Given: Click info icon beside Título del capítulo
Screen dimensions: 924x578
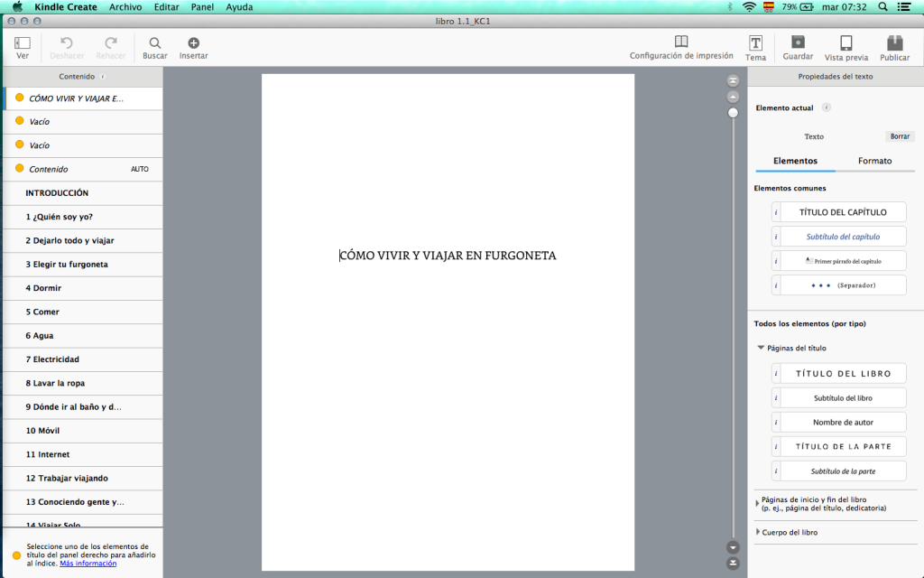Looking at the screenshot, I should 776,212.
